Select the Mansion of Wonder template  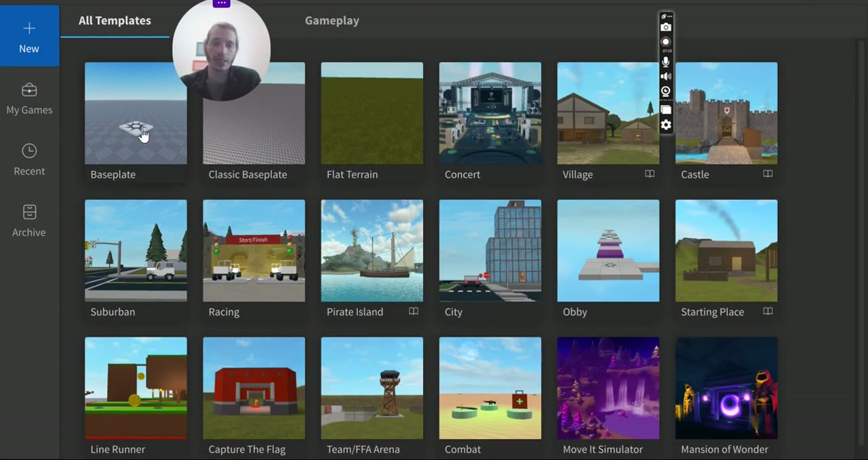pyautogui.click(x=726, y=388)
